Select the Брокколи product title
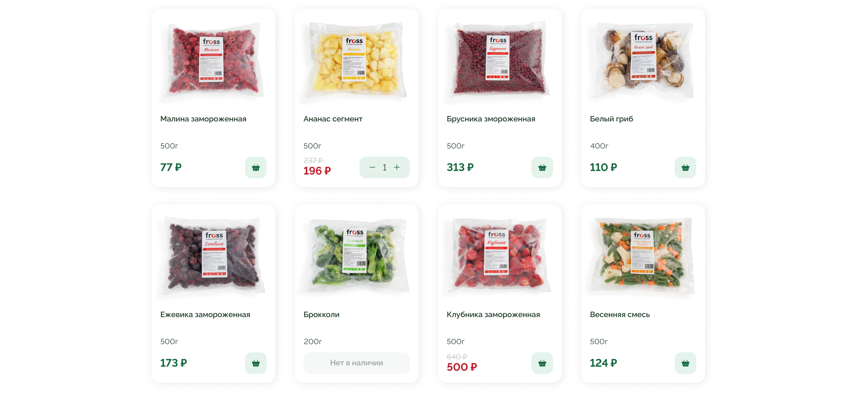This screenshot has width=868, height=400. (321, 314)
